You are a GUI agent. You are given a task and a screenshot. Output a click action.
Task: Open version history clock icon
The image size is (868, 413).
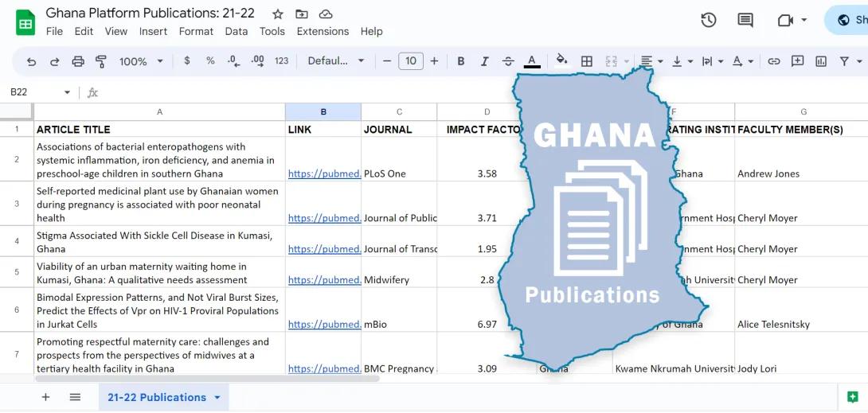709,21
